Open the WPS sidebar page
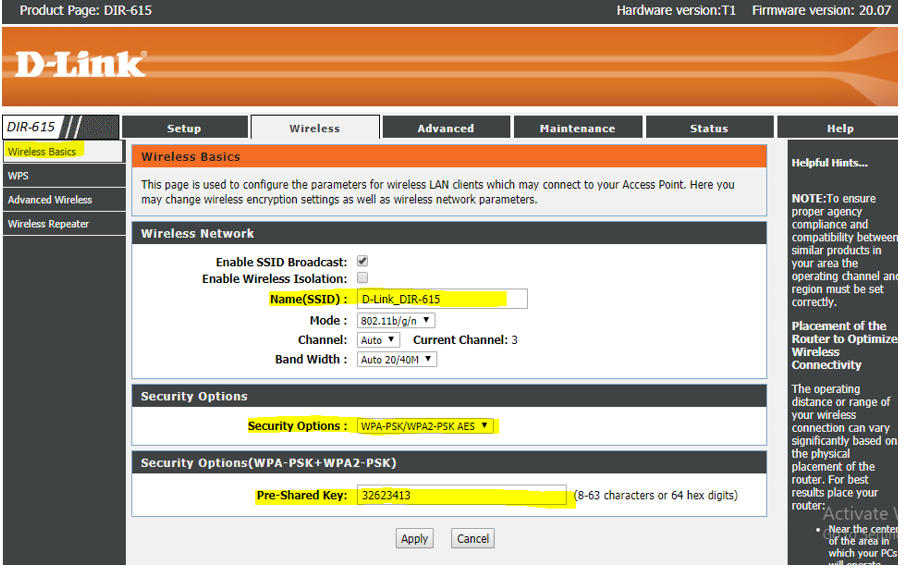The width and height of the screenshot is (903, 567). 63,176
